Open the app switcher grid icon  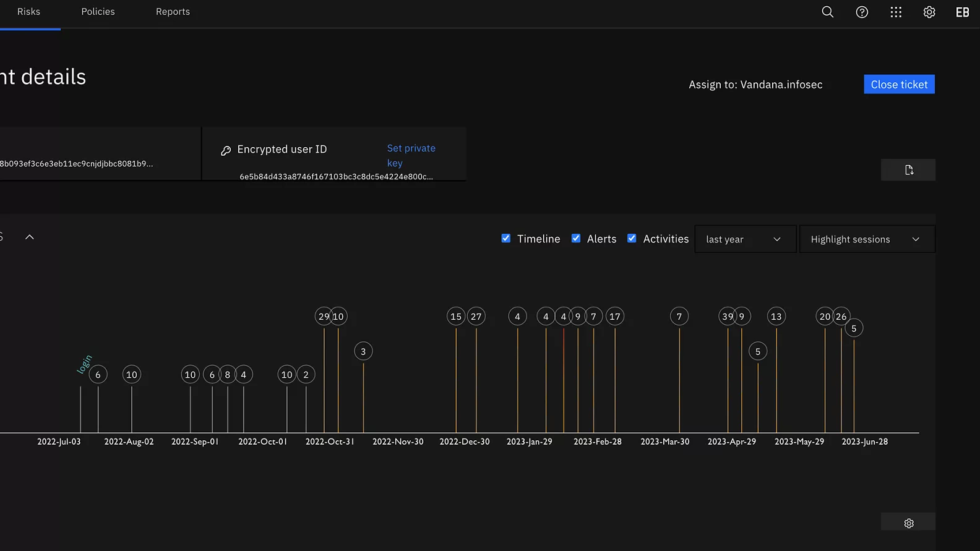coord(896,12)
